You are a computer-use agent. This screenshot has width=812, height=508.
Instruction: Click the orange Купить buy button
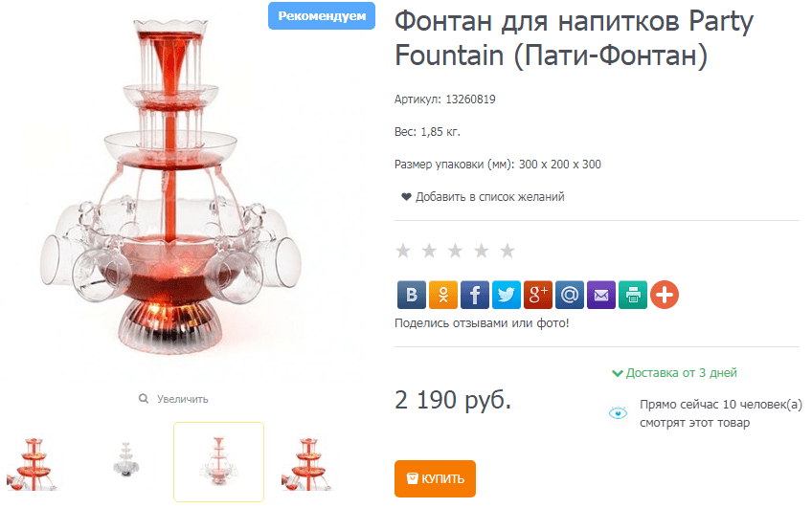[435, 478]
